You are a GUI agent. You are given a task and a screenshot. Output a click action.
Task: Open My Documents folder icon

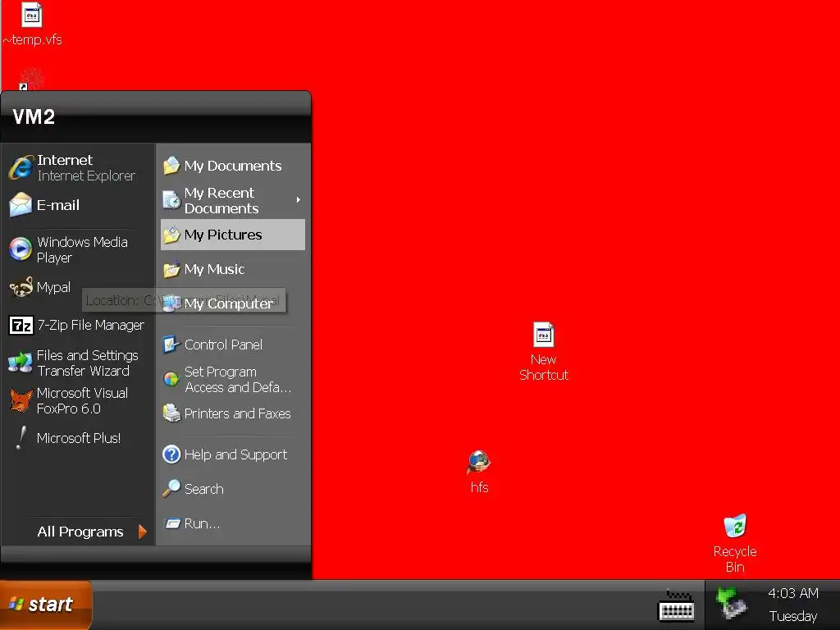tap(171, 166)
